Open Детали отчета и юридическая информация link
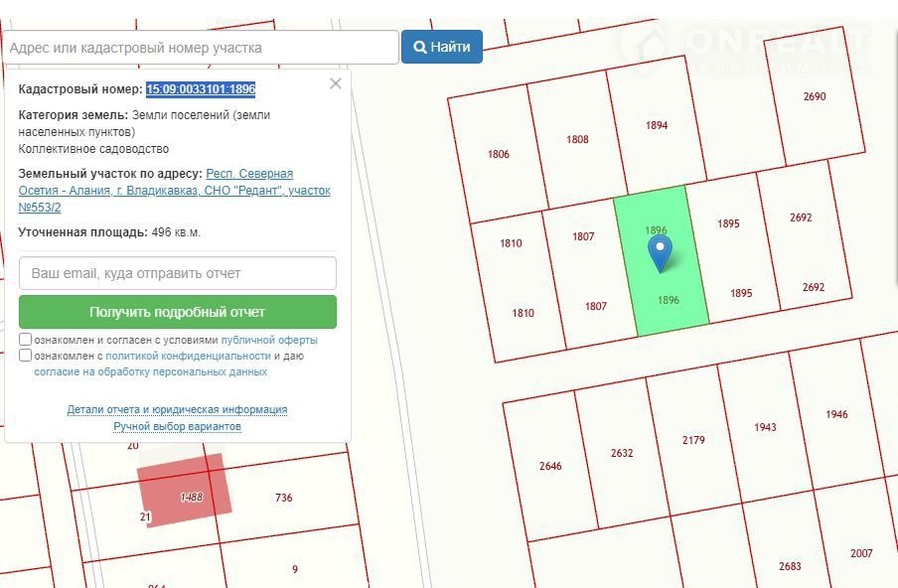This screenshot has height=588, width=898. point(177,409)
